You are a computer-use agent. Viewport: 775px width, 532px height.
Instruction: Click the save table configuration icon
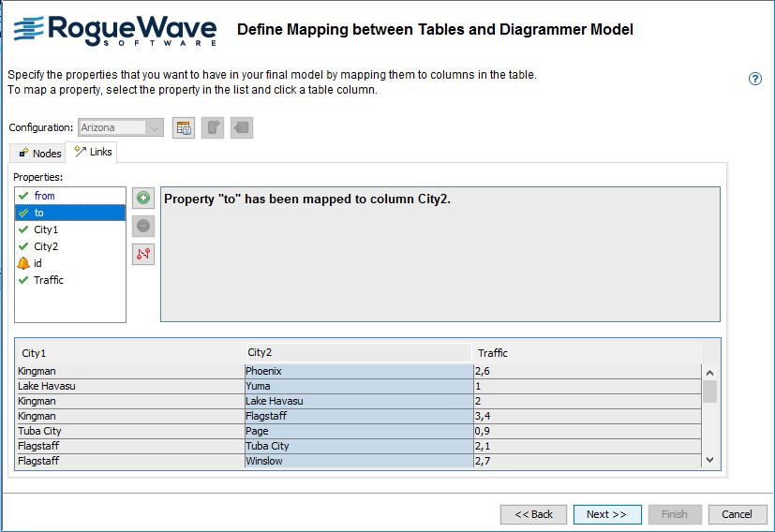coord(185,128)
